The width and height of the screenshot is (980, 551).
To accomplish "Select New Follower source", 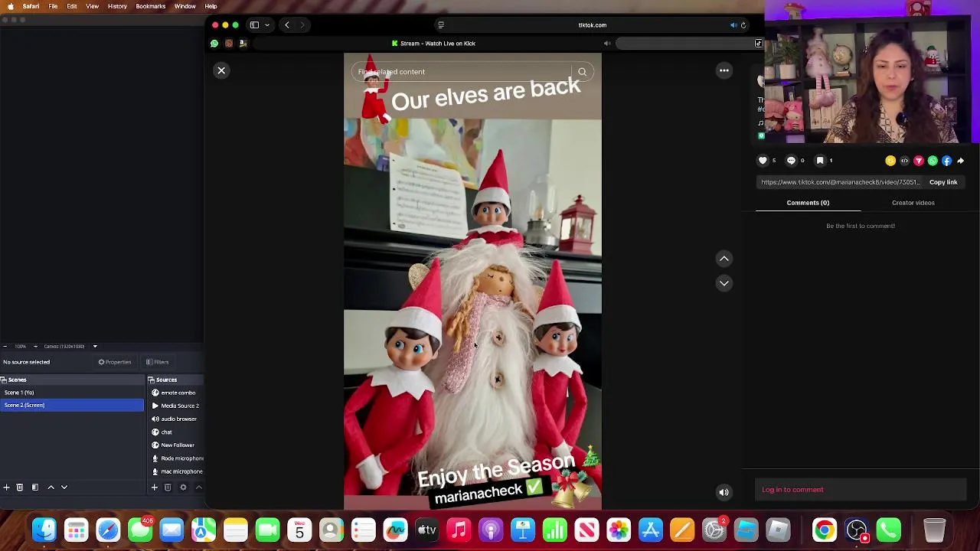I will 176,445.
